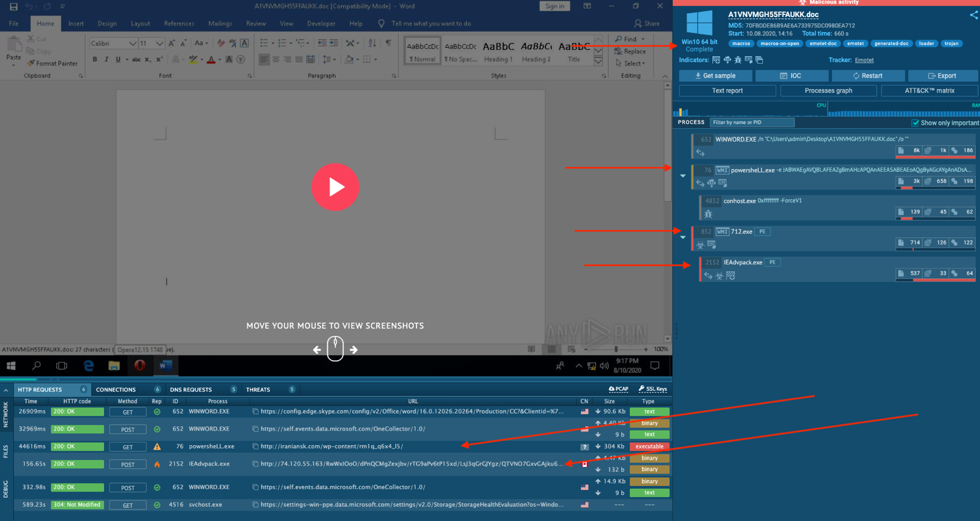Click the emotet-doc tag
Viewport: 980px width, 521px height.
tap(822, 44)
